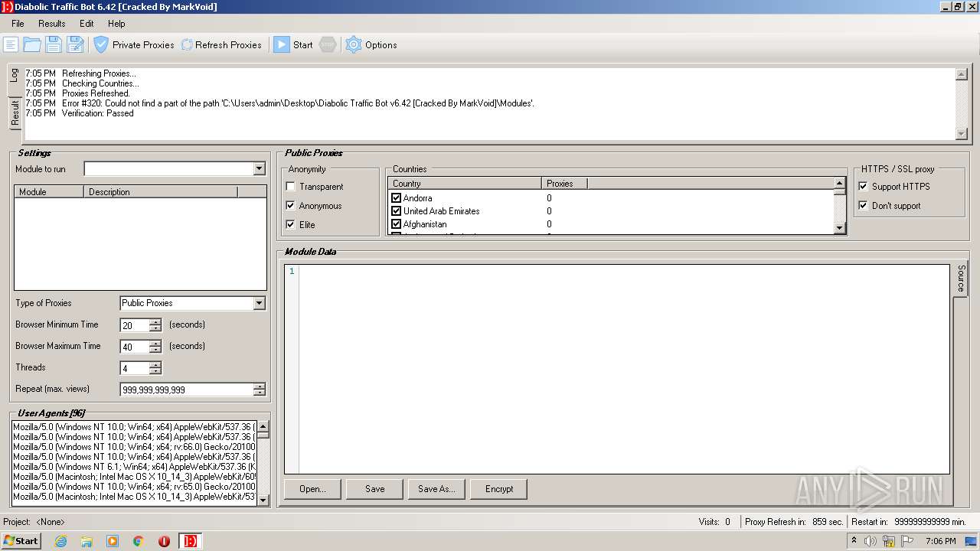Image resolution: width=980 pixels, height=551 pixels.
Task: Select first Windows NT 10.0 user agent row
Action: pyautogui.click(x=135, y=427)
